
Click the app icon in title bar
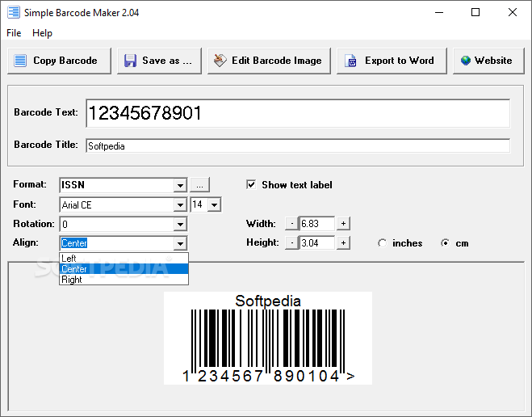pos(14,12)
